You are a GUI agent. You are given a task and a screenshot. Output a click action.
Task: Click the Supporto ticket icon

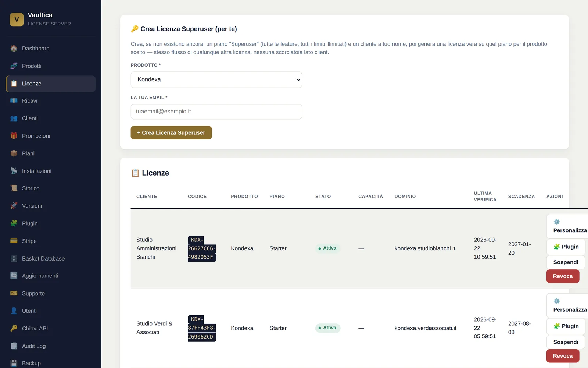[x=14, y=293]
